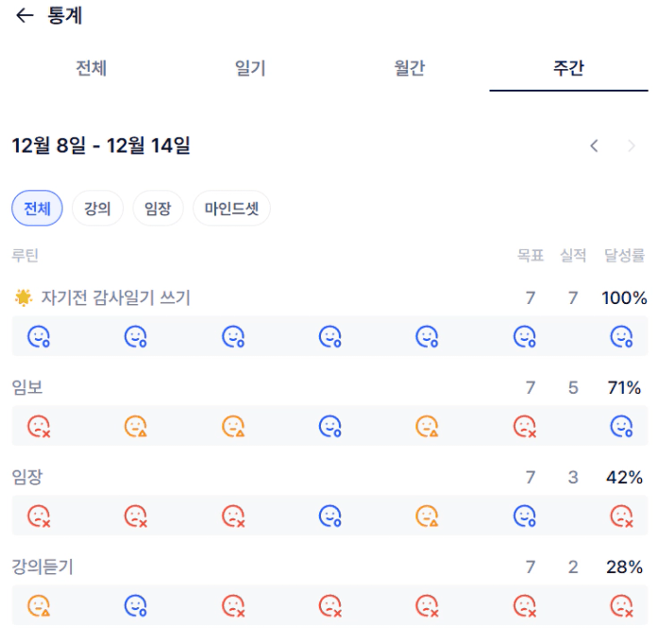
Task: Click first blue smiley in 자기전 감사일기 쓰기 row
Action: coord(38,337)
